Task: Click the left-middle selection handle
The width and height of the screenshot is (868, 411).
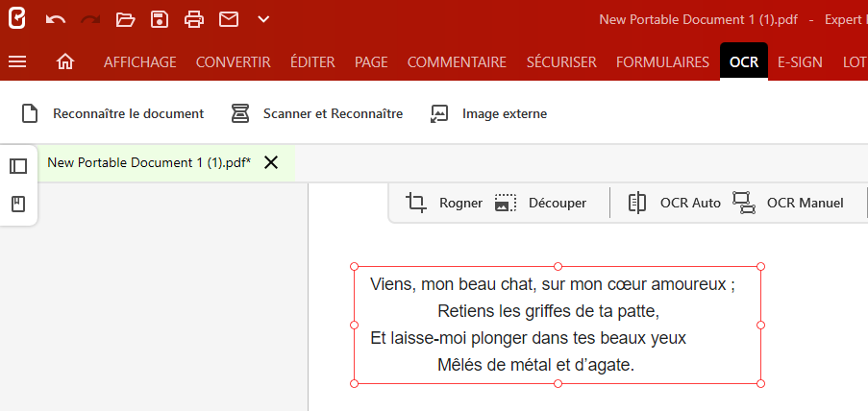Action: pos(355,325)
